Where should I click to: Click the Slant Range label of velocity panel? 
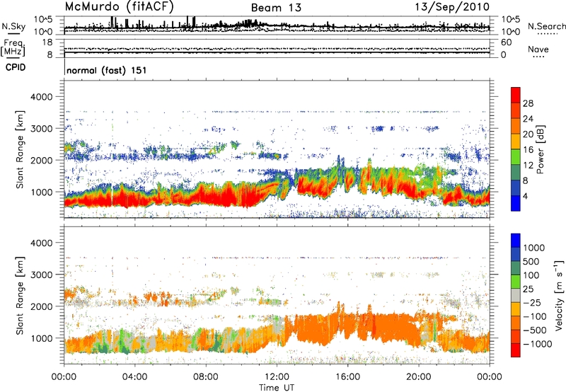[x=20, y=295]
